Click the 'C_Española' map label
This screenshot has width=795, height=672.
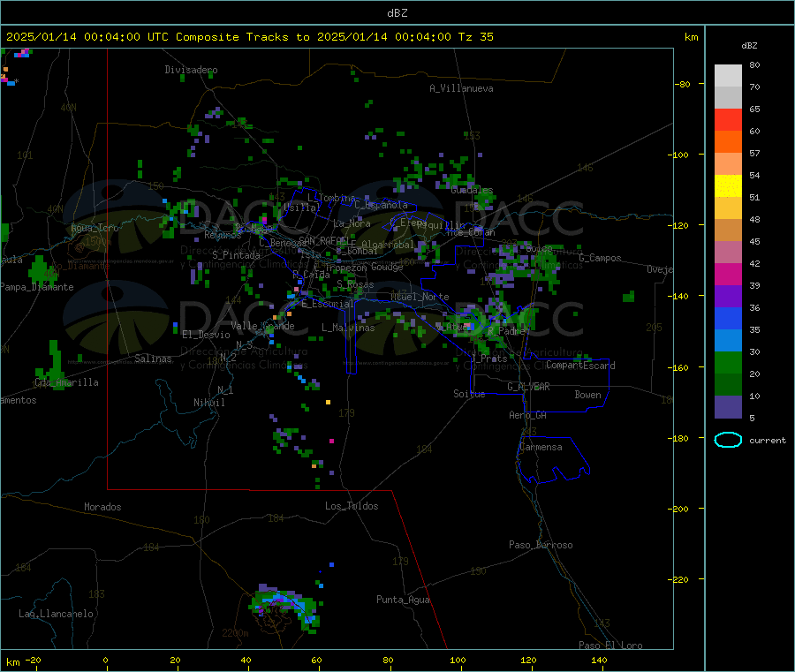coord(381,205)
